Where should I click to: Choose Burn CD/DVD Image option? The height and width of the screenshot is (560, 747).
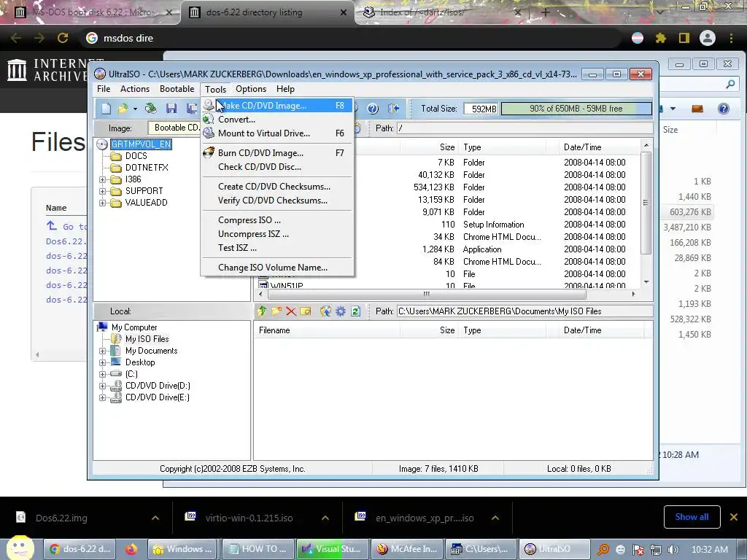tap(276, 153)
